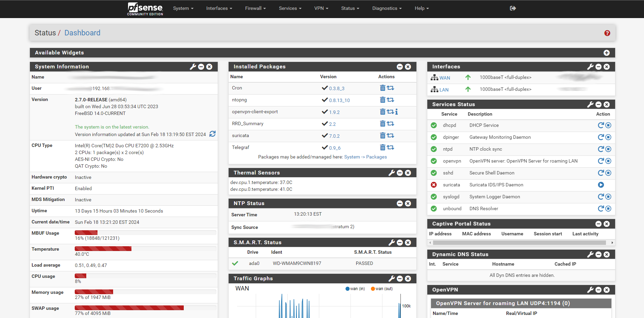Follow the Dashboard breadcrumb link

click(83, 33)
